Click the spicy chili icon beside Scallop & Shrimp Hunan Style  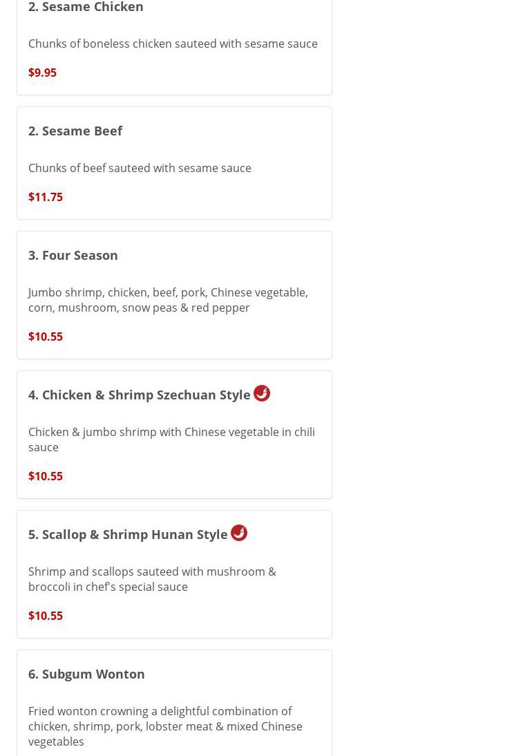(x=239, y=533)
